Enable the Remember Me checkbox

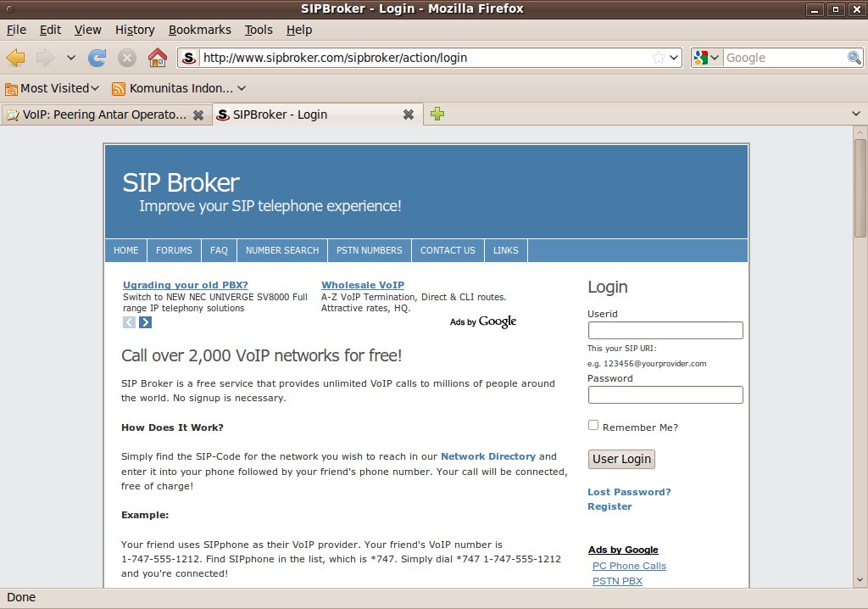(x=593, y=426)
